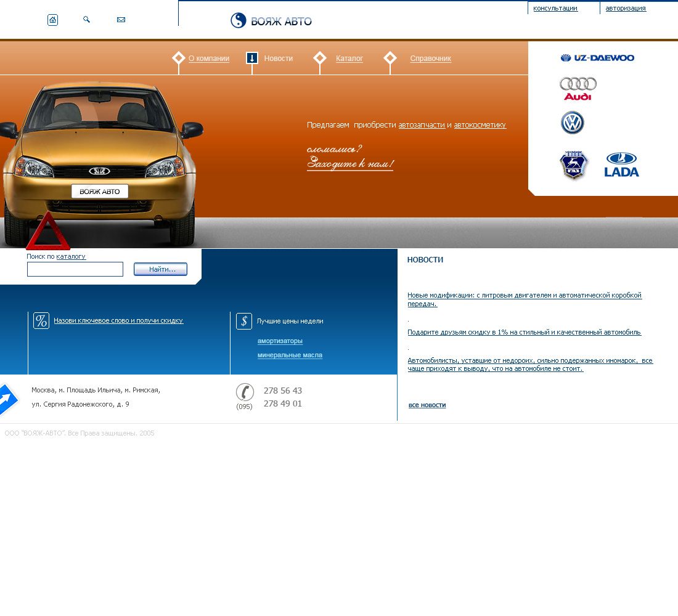Click the dollar sign prices icon
Viewport: 678px width, 616px height.
coord(244,321)
